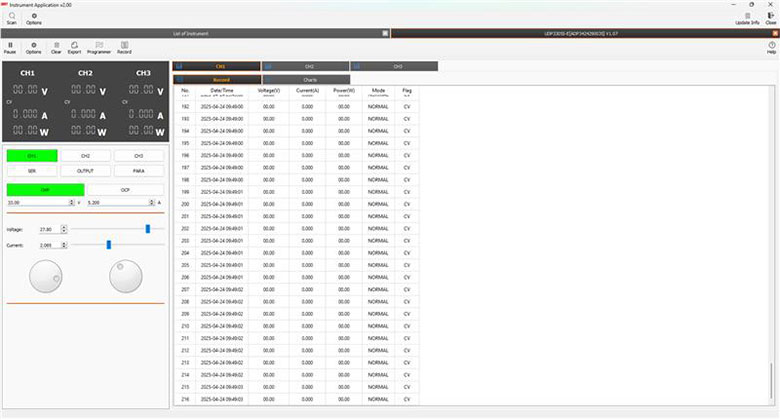Screen dimensions: 780x420
Task: Clear recorded data with the Clear icon
Action: (x=56, y=47)
